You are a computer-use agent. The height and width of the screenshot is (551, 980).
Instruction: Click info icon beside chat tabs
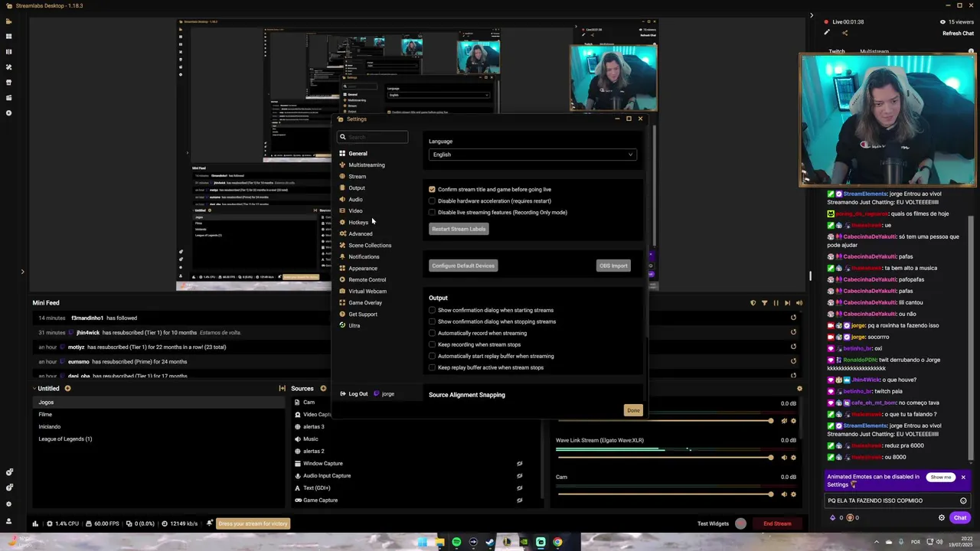pyautogui.click(x=969, y=51)
